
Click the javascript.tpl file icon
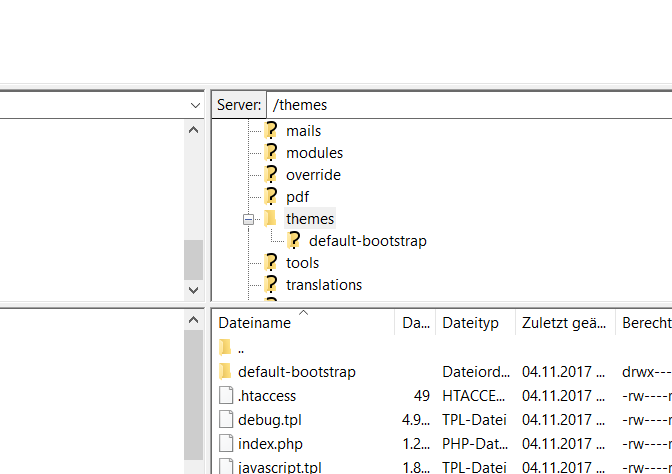[226, 466]
